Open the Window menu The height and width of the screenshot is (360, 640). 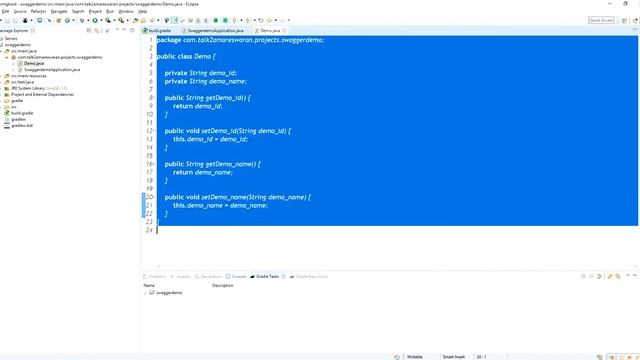point(126,11)
